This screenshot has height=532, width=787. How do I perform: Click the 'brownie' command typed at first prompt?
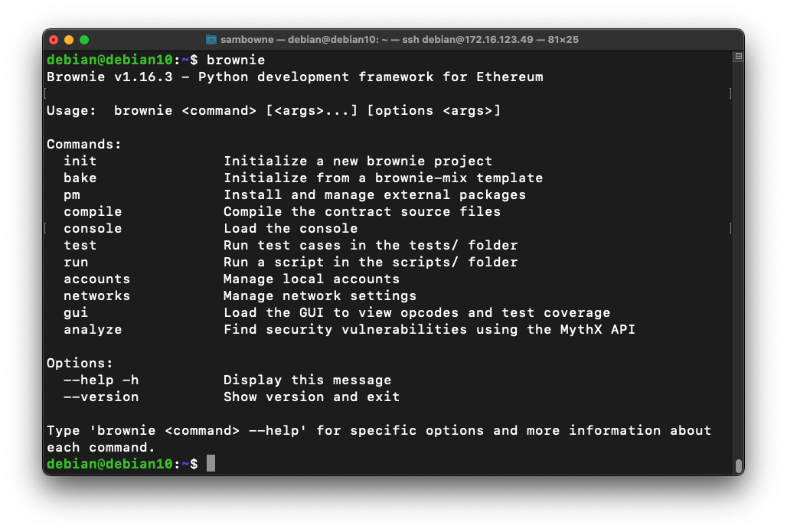(x=236, y=60)
